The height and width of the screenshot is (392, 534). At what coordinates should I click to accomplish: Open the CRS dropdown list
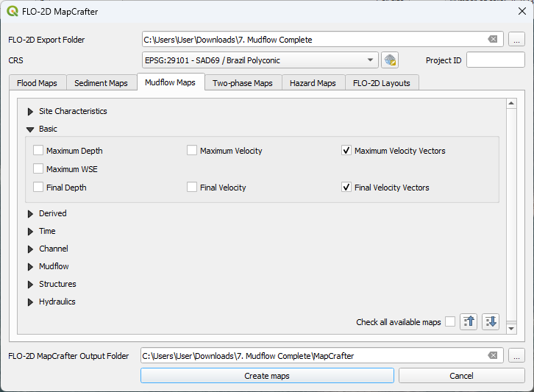(x=370, y=60)
